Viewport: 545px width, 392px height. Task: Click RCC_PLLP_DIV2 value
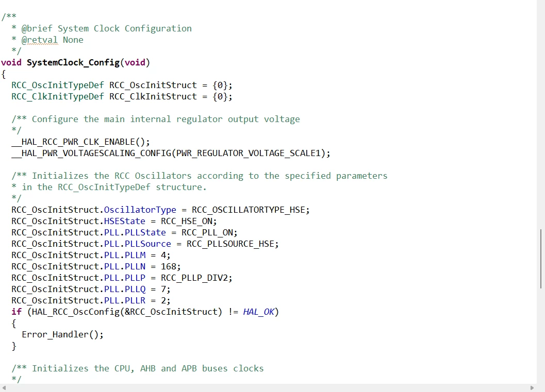point(194,278)
